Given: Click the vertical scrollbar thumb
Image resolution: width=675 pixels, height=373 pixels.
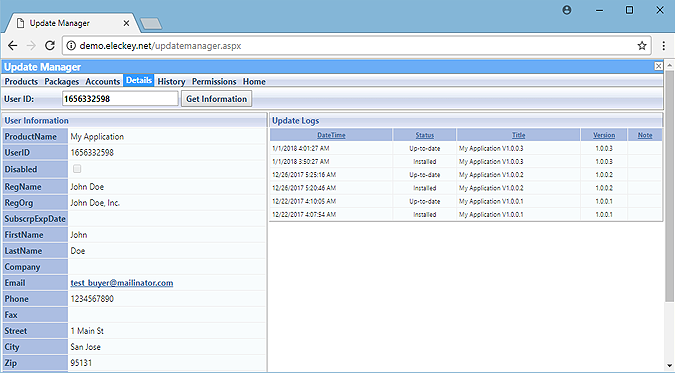Looking at the screenshot, I should [x=670, y=186].
